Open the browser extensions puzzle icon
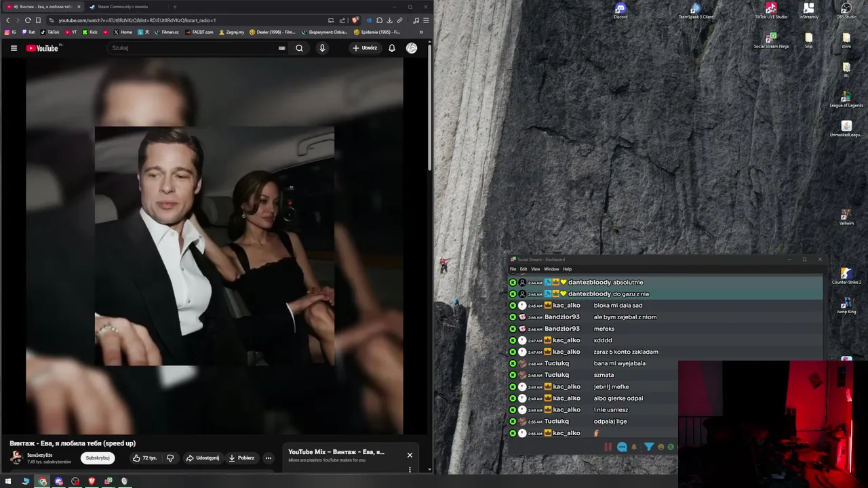 click(x=379, y=20)
